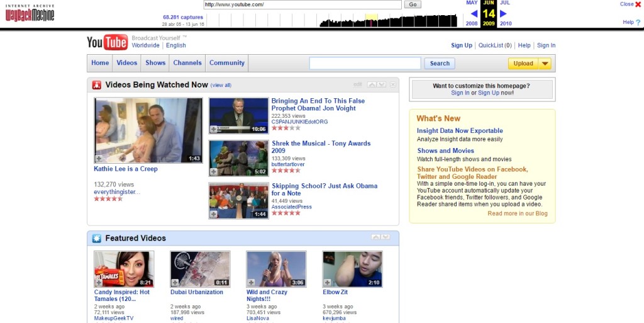Viewport: 644px width, 323px height.
Task: Open the Home tab
Action: (x=100, y=63)
